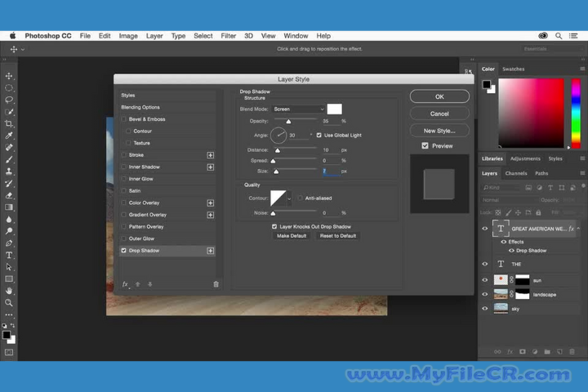588x392 pixels.
Task: Open the Blend Mode Screen dropdown
Action: tap(299, 109)
